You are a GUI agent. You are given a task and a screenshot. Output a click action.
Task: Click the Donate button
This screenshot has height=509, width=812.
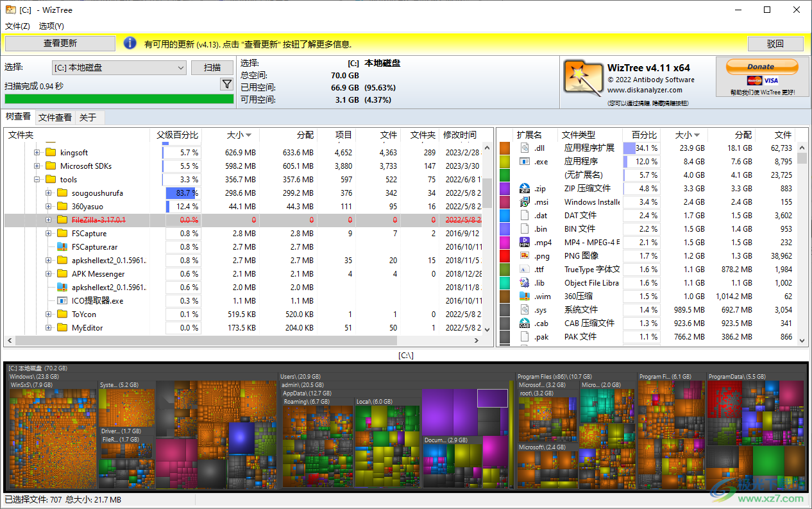point(761,66)
